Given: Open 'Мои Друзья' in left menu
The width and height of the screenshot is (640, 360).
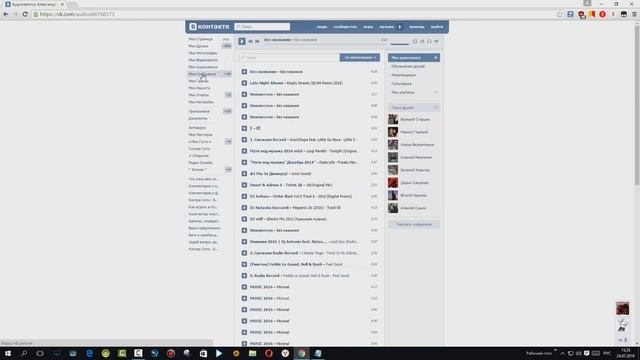Looking at the screenshot, I should click(198, 46).
